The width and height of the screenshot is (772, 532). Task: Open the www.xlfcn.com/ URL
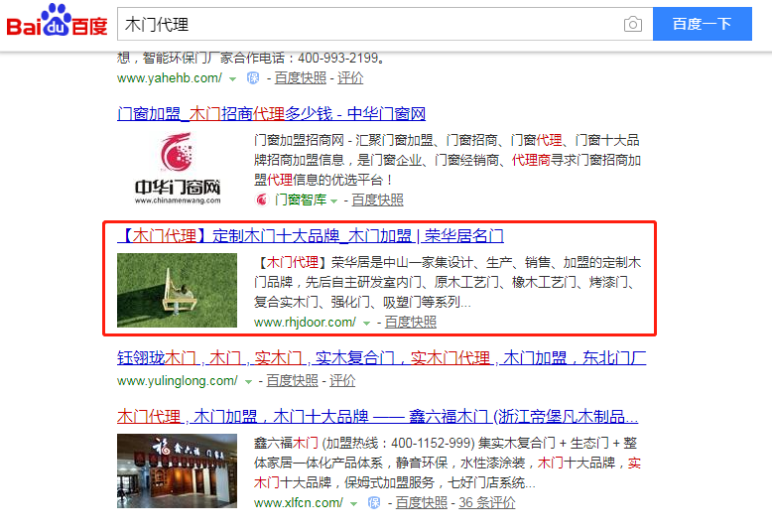click(299, 503)
